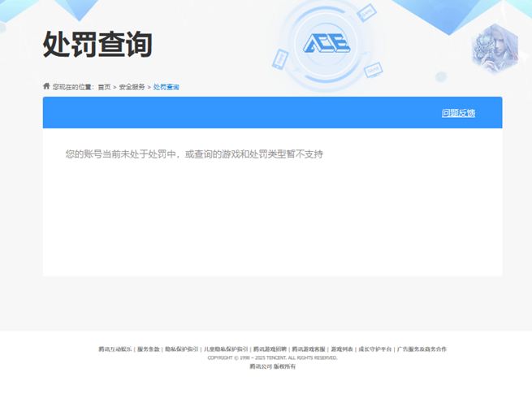Open the 问题反馈 feedback link
Viewport: 532px width, 416px height.
458,113
